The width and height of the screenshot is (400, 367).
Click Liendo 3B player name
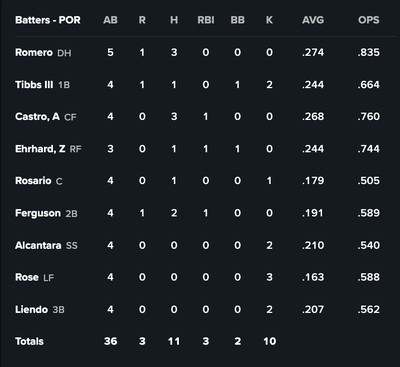pyautogui.click(x=31, y=309)
